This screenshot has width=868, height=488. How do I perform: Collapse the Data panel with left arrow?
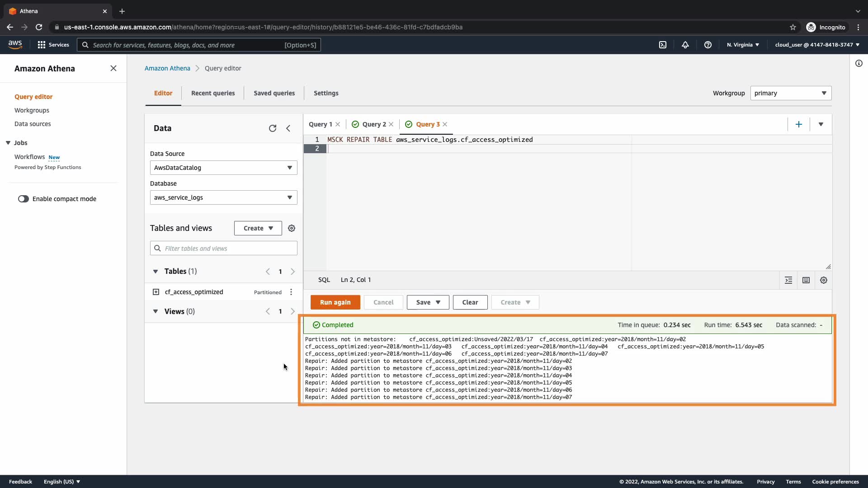point(288,128)
